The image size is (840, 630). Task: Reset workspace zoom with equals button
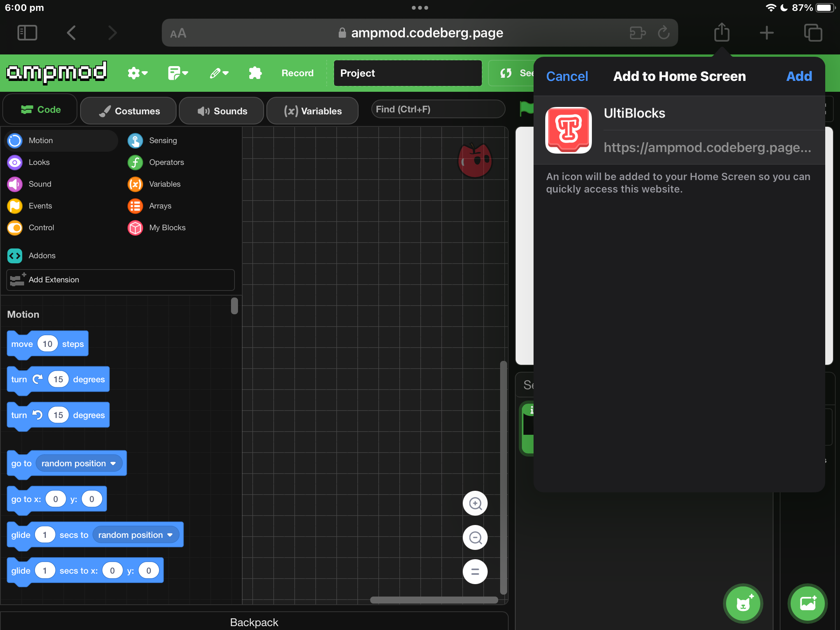[x=475, y=572]
